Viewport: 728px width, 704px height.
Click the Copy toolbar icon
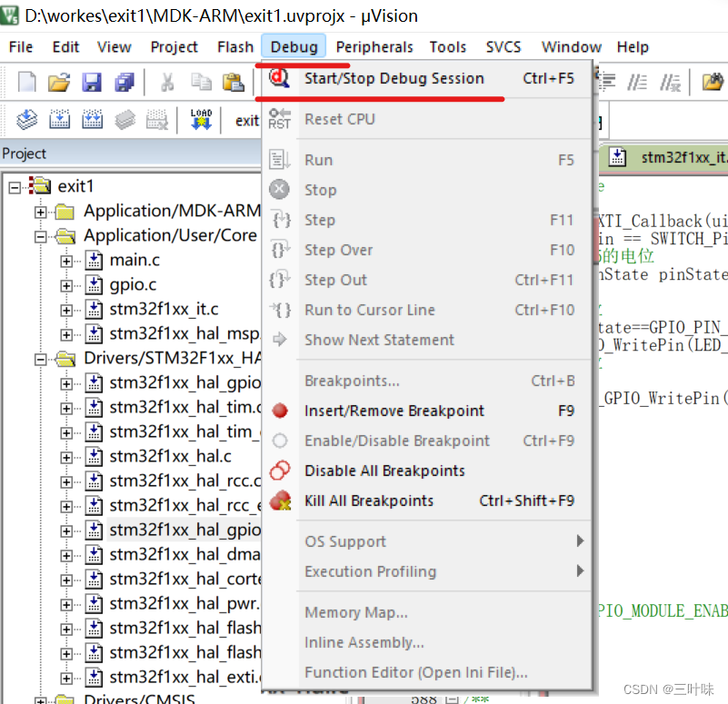click(x=201, y=82)
